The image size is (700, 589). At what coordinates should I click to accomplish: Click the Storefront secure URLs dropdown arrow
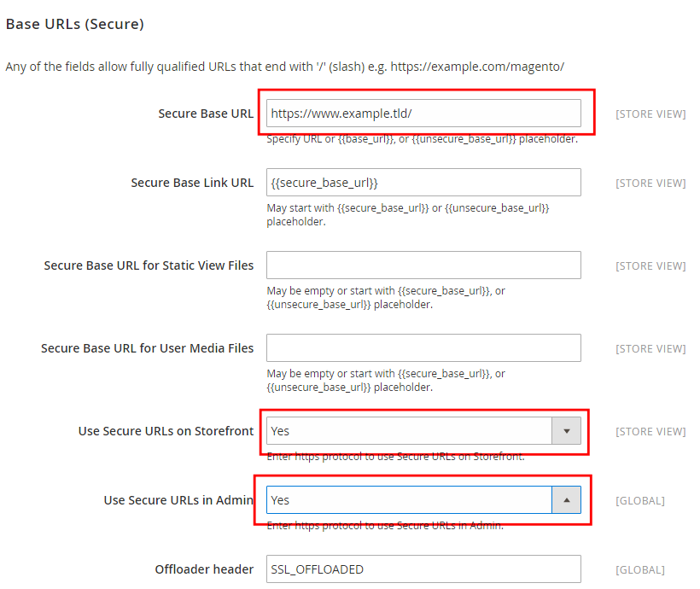click(566, 431)
